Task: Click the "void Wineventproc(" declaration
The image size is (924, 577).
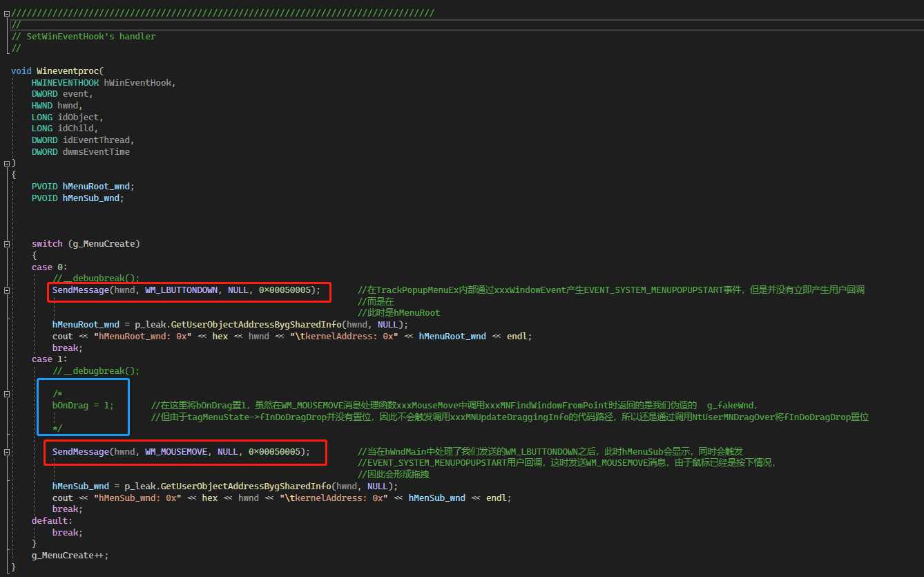Action: coord(57,70)
